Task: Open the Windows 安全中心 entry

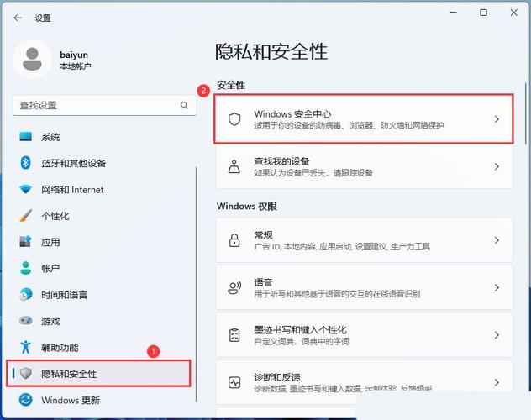Action: coord(364,119)
